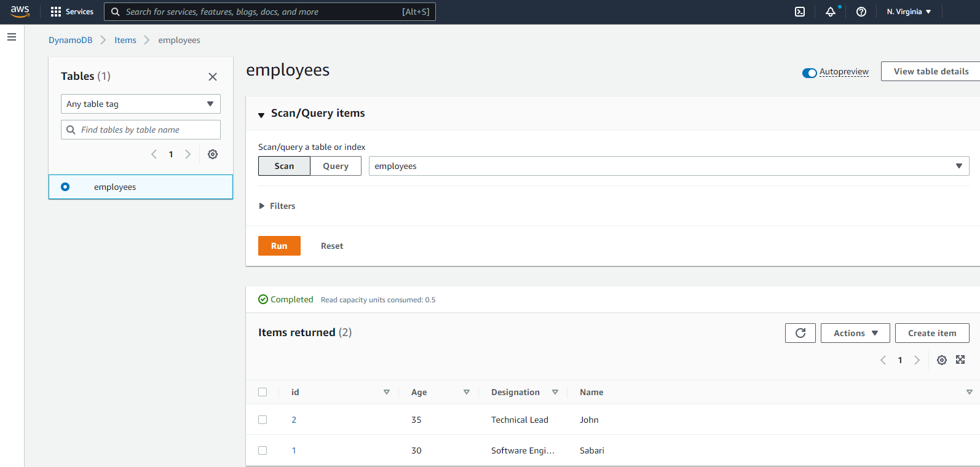Click the Read capacity units consumed text

[x=378, y=300]
